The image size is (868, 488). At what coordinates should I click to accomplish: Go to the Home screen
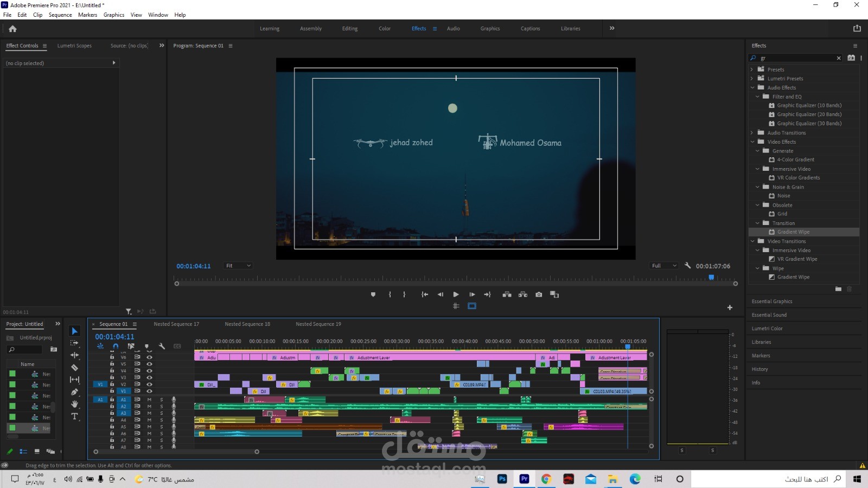tap(12, 29)
